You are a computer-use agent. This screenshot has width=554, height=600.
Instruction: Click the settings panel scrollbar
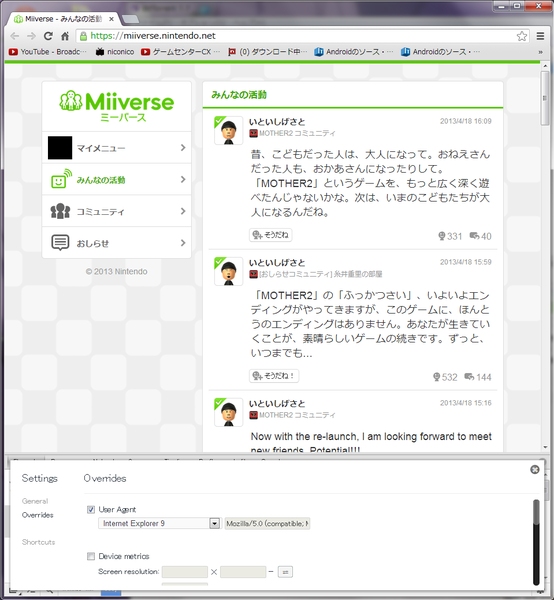(536, 542)
